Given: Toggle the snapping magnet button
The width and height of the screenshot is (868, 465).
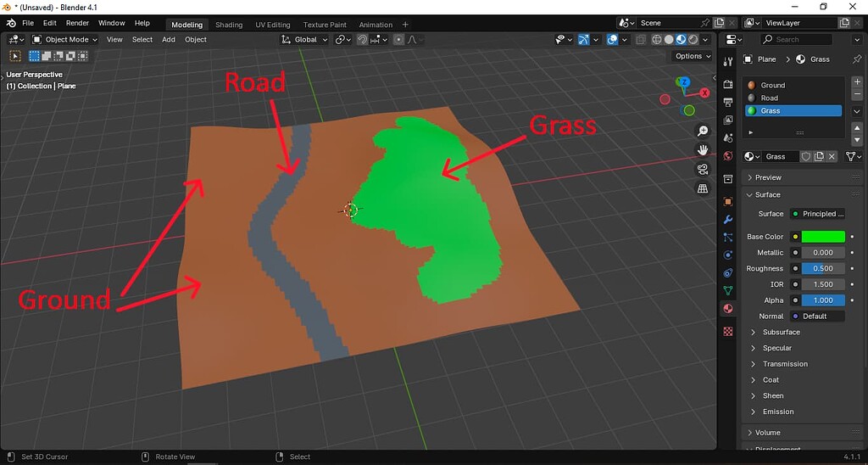Looking at the screenshot, I should pos(363,40).
